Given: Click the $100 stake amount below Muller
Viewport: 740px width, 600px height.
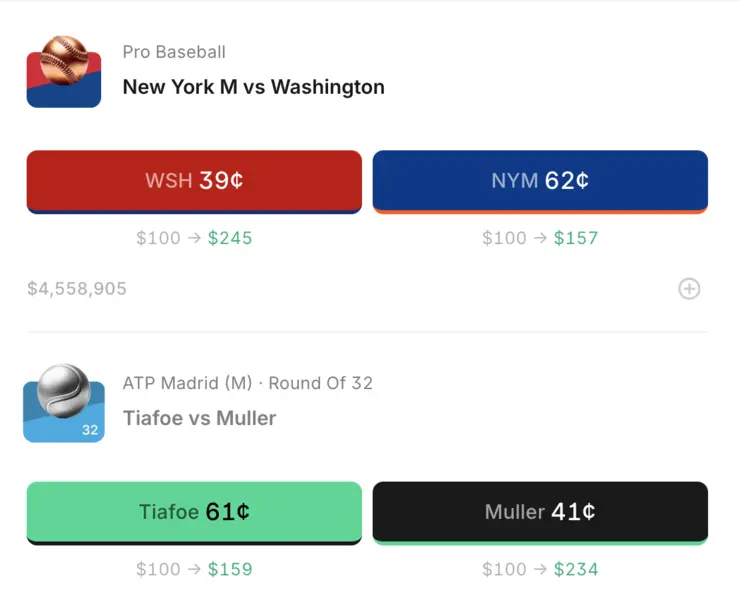Looking at the screenshot, I should [x=504, y=569].
